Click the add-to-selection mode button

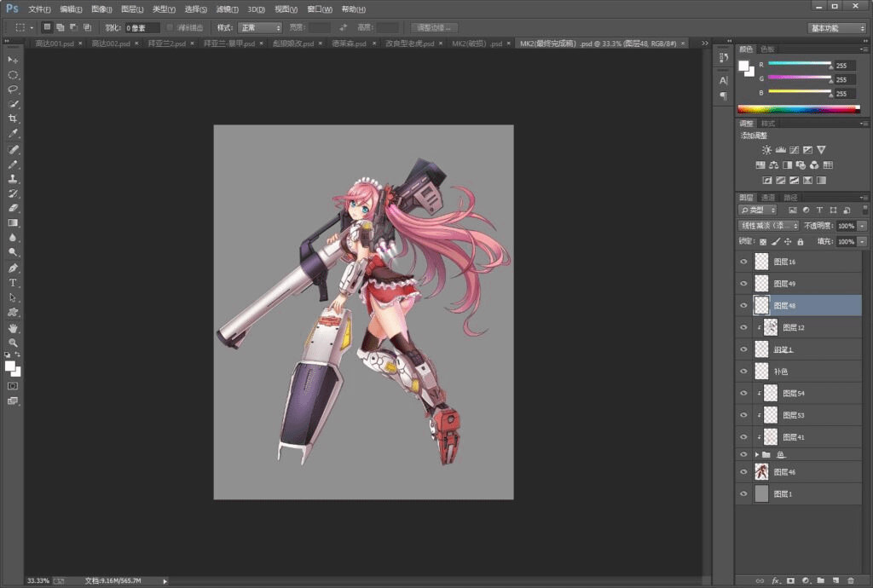(61, 27)
